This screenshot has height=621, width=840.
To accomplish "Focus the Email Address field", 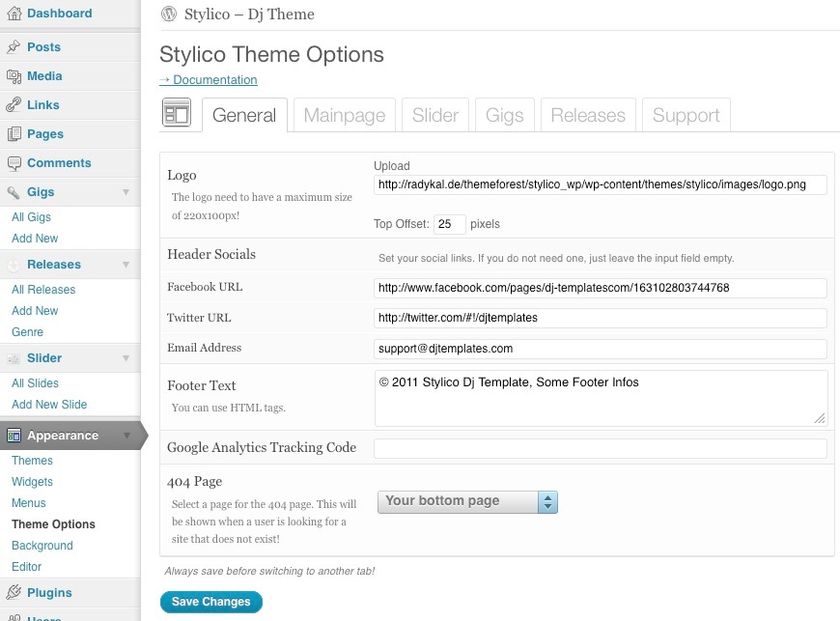I will [x=600, y=349].
